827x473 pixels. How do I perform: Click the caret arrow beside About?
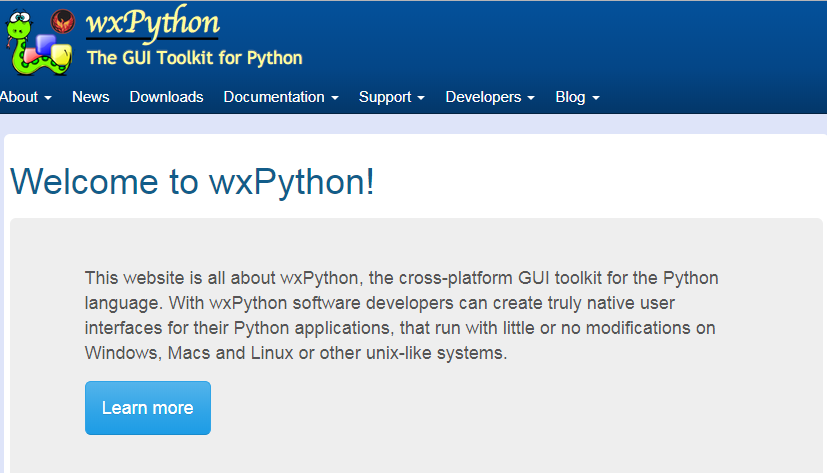pyautogui.click(x=48, y=98)
